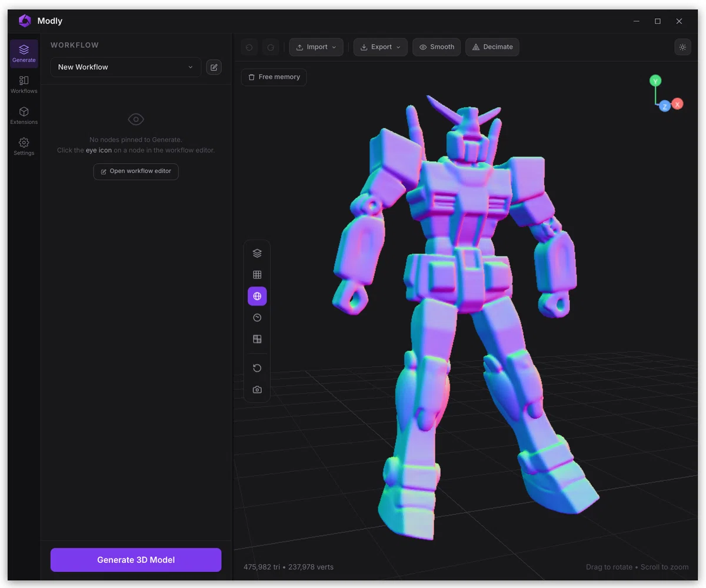Take a viewport screenshot with camera icon
The width and height of the screenshot is (706, 588).
pyautogui.click(x=257, y=390)
